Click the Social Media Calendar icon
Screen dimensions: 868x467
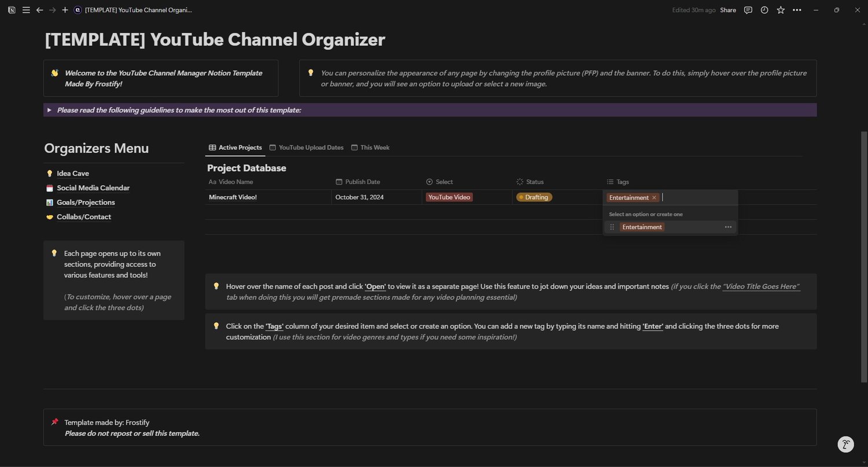[x=49, y=188]
